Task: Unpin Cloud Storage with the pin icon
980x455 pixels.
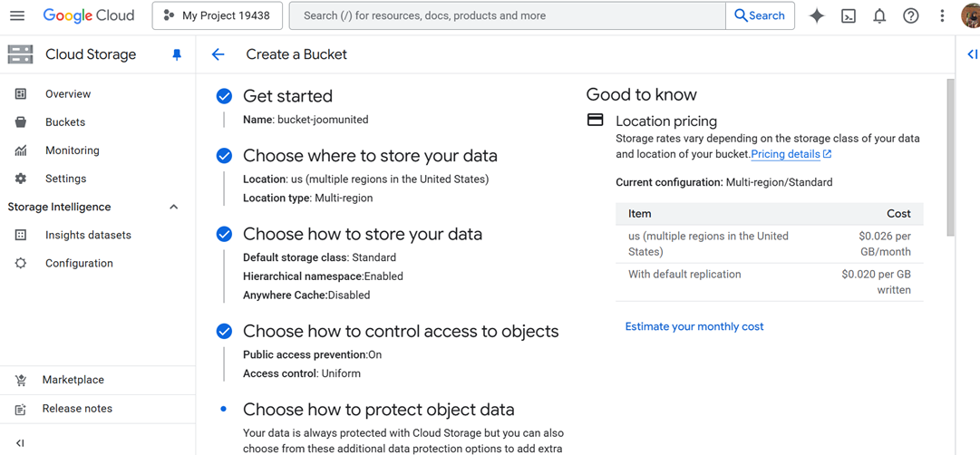Action: tap(177, 54)
